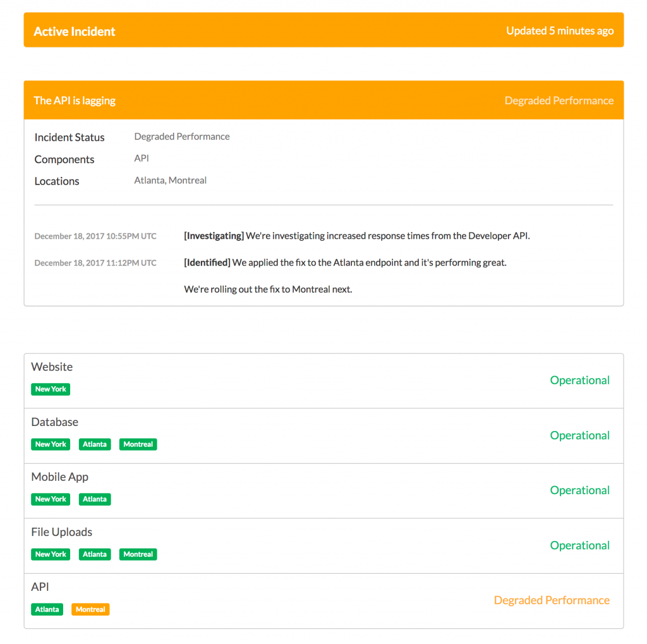Click the New York badge under Mobile App

[x=50, y=499]
